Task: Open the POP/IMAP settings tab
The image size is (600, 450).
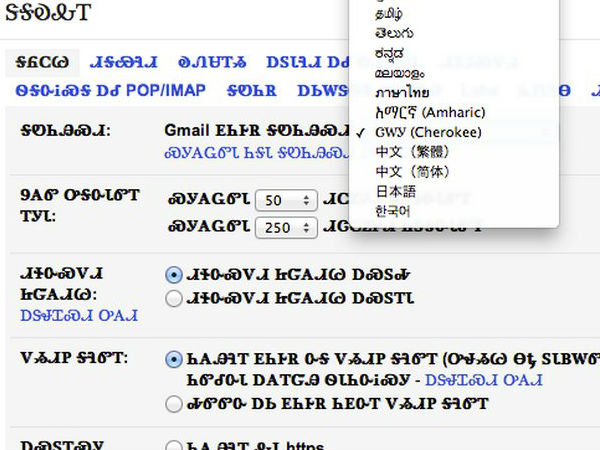Action: coord(110,90)
